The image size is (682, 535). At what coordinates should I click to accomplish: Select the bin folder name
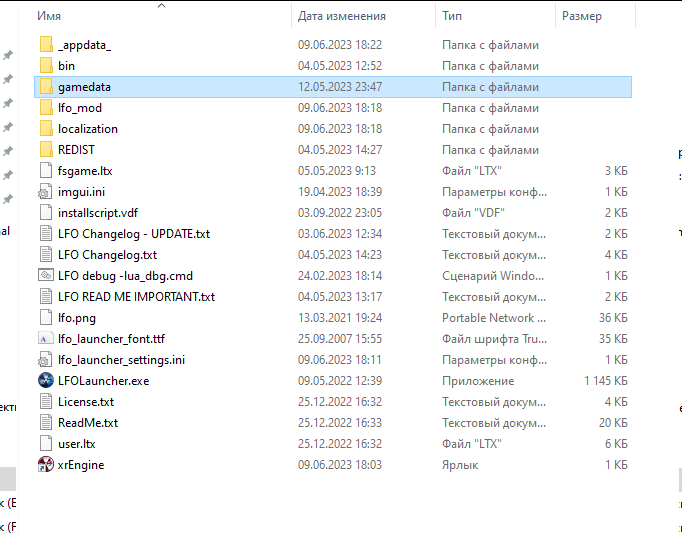point(66,66)
